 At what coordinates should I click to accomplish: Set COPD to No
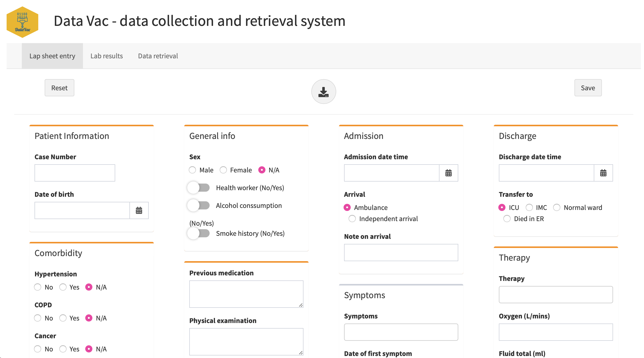click(38, 318)
